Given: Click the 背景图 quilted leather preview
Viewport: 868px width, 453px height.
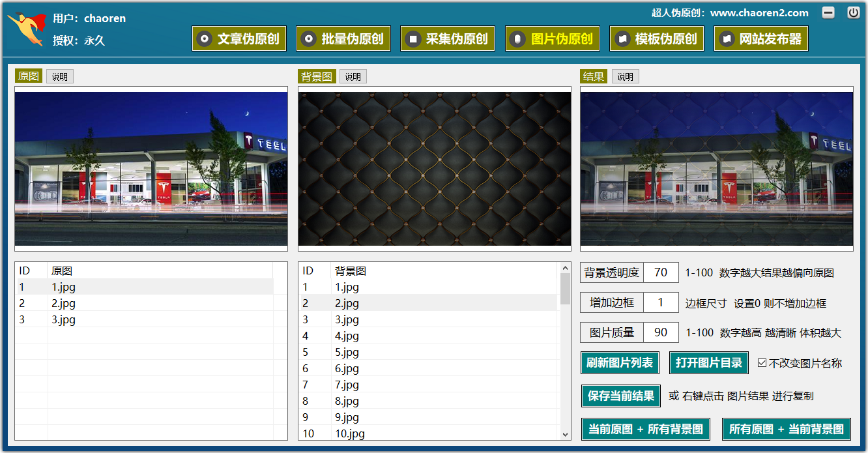Looking at the screenshot, I should (435, 169).
